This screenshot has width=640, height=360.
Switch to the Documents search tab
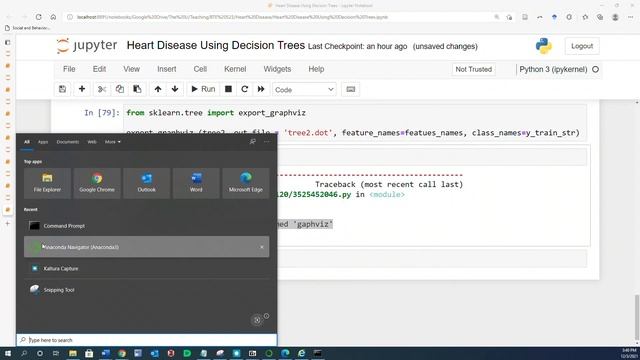[x=68, y=142]
